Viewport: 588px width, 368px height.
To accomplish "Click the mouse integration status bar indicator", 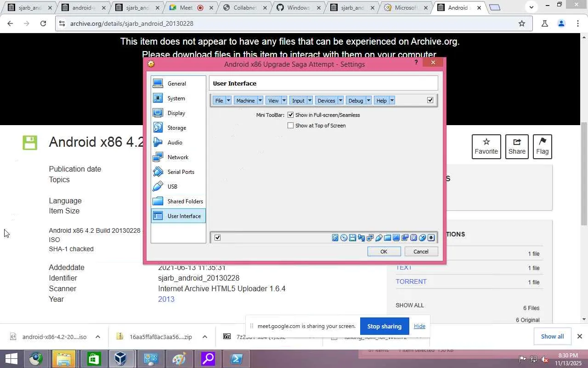I will [x=422, y=238].
